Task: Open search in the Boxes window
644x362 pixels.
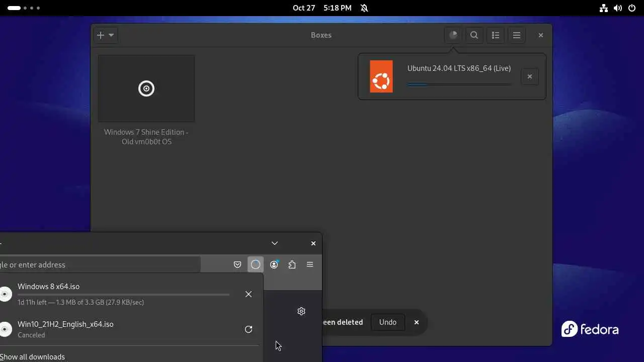Action: (x=474, y=35)
